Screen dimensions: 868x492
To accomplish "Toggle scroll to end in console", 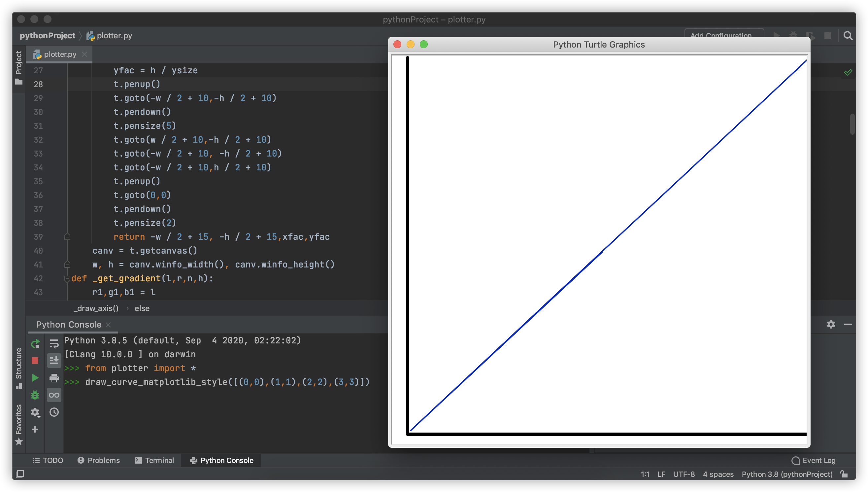I will coord(54,361).
